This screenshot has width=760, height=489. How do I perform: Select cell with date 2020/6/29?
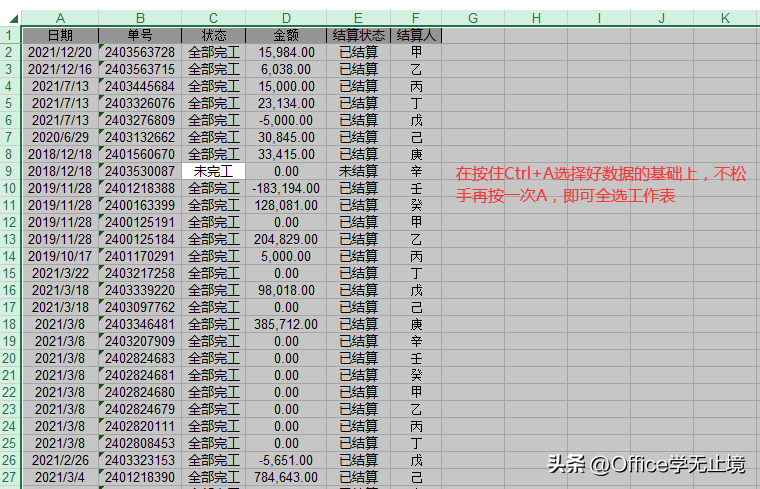(x=60, y=138)
